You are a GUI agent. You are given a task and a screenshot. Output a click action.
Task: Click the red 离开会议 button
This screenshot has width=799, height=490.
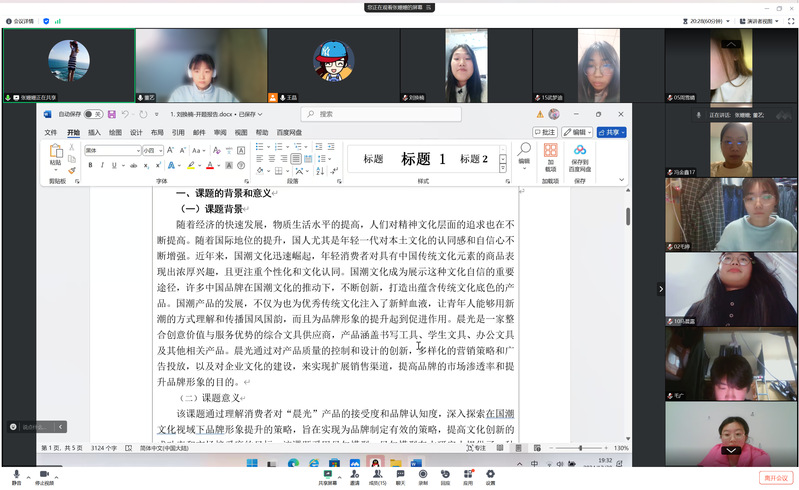click(x=775, y=477)
